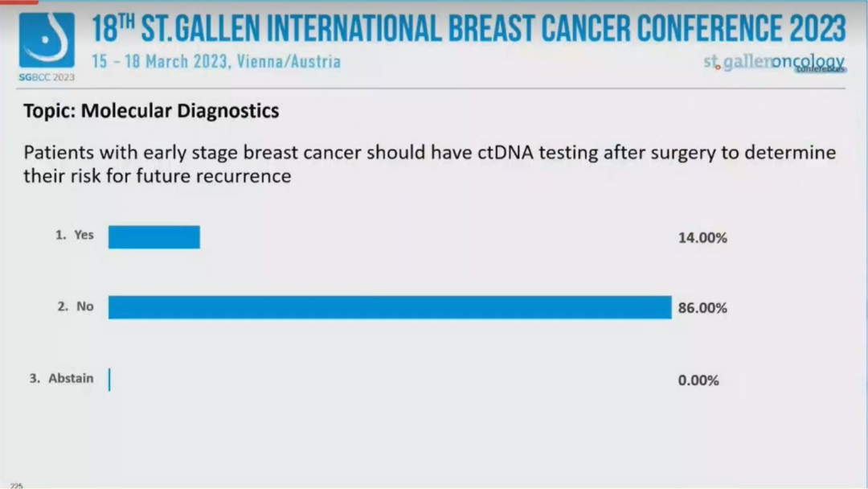
Task: Select the '3. Abstain' answer label
Action: coord(62,378)
